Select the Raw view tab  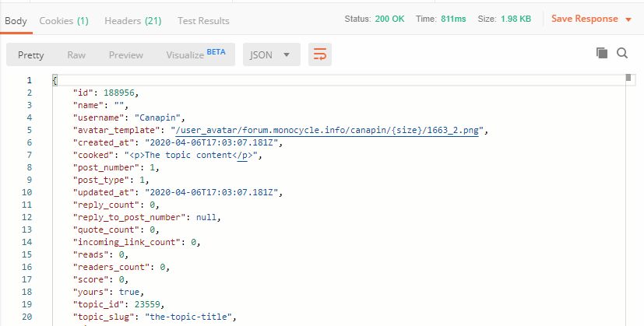(76, 54)
